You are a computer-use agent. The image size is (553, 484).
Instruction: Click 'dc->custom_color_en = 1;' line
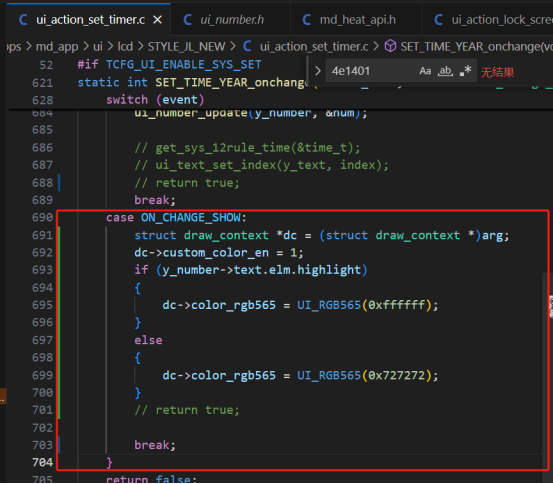pos(218,253)
